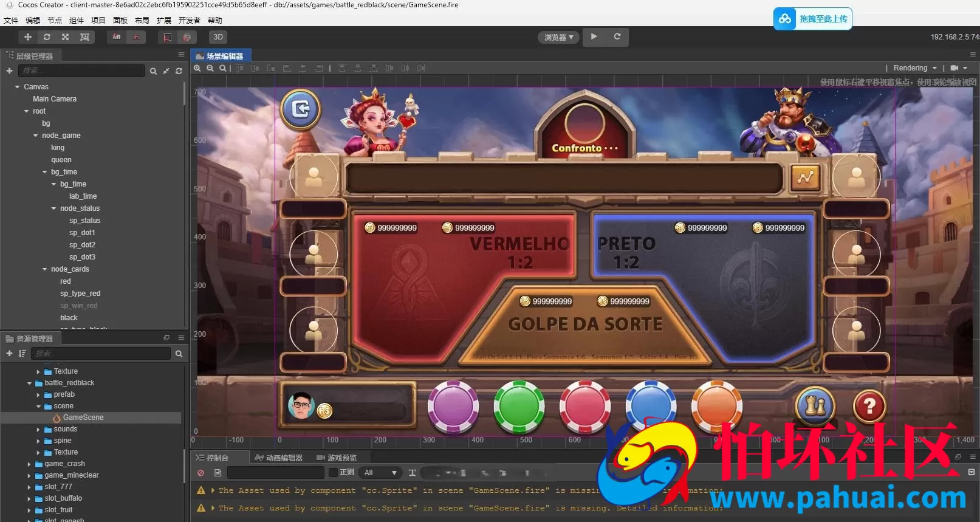Collapse the Canvas node
This screenshot has width=980, height=522.
[x=17, y=87]
